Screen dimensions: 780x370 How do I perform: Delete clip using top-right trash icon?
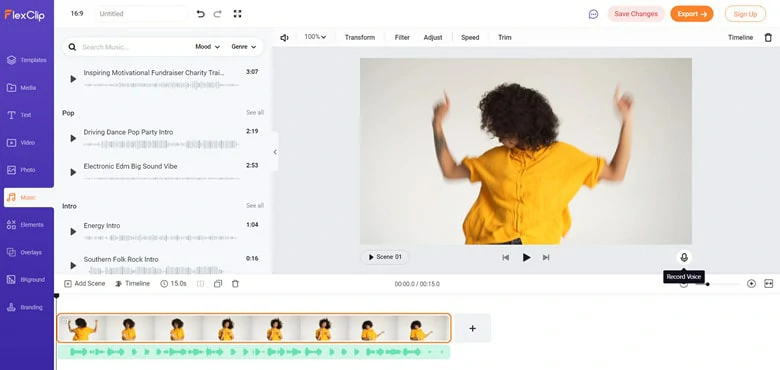(x=768, y=37)
